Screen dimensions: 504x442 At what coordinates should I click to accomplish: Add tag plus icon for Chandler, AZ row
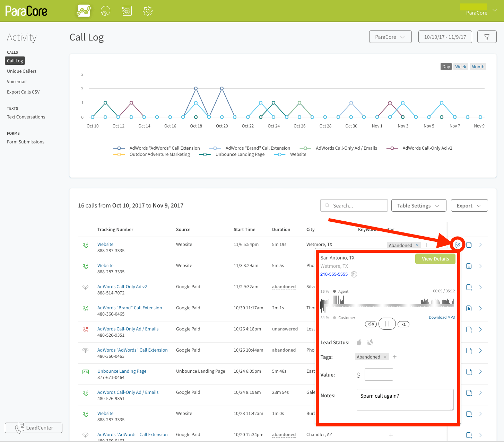(x=391, y=435)
